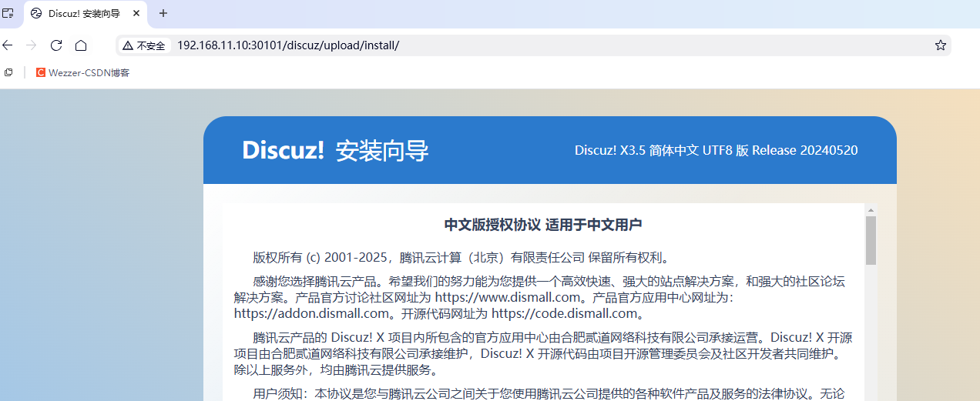Open the Wezzer-CSDN博客 bookmark
The width and height of the screenshot is (980, 401).
pos(83,72)
